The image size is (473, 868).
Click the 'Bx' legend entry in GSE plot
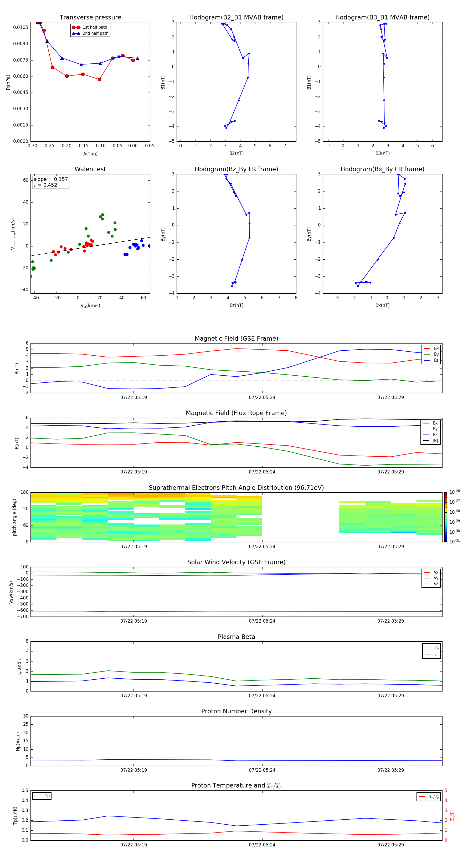(431, 349)
